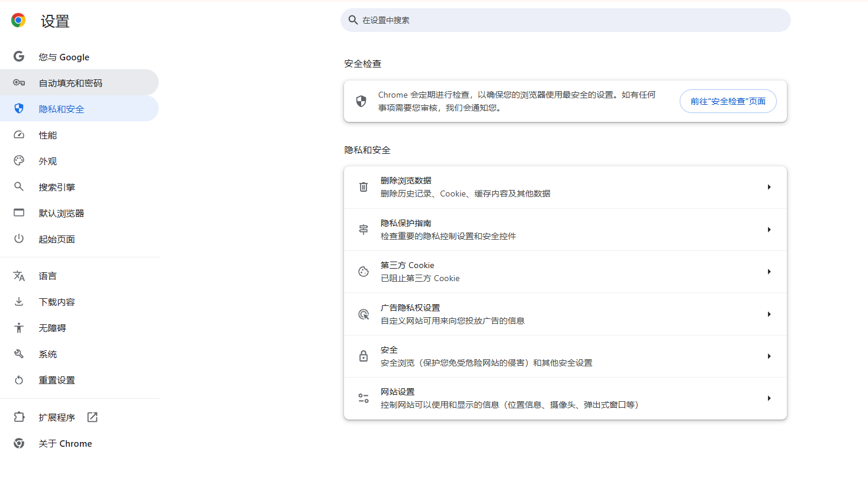Click the 自定义网站可用来向您投放广告的信息 text
Screen dimensions: 868x487
pos(452,321)
